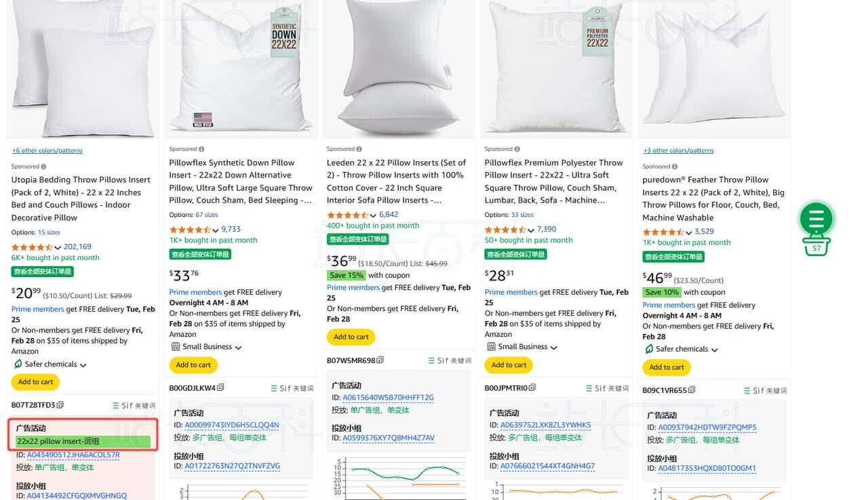
Task: Click copy icon beside B07W5MR698
Action: point(380,360)
